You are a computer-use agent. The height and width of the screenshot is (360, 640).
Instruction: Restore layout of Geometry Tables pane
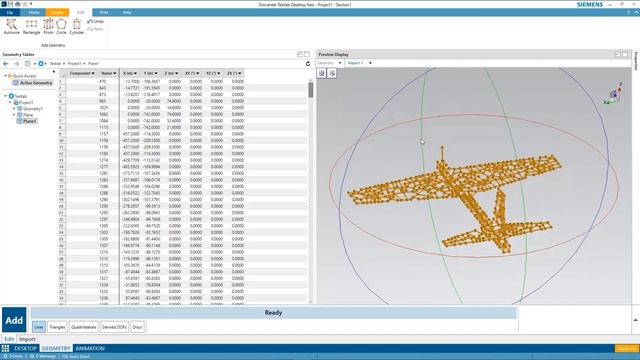300,54
